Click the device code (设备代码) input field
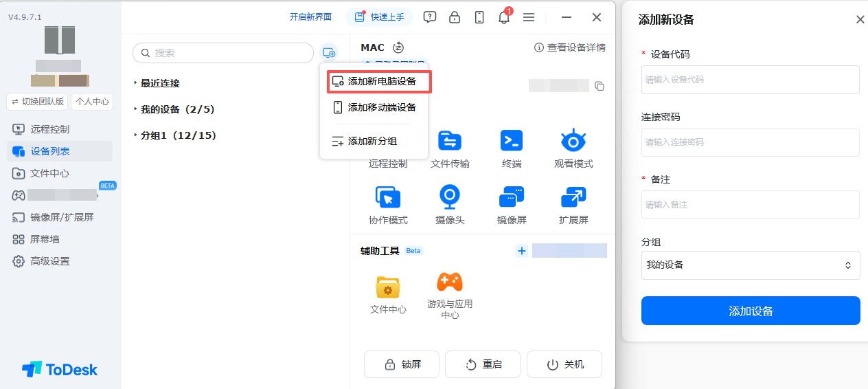The height and width of the screenshot is (389, 868). (x=751, y=80)
